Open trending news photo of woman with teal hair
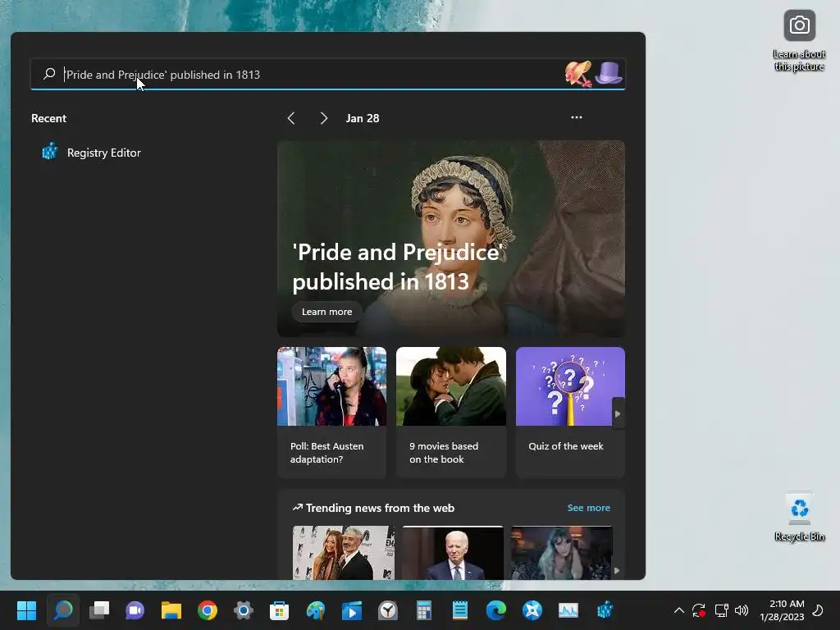 561,553
